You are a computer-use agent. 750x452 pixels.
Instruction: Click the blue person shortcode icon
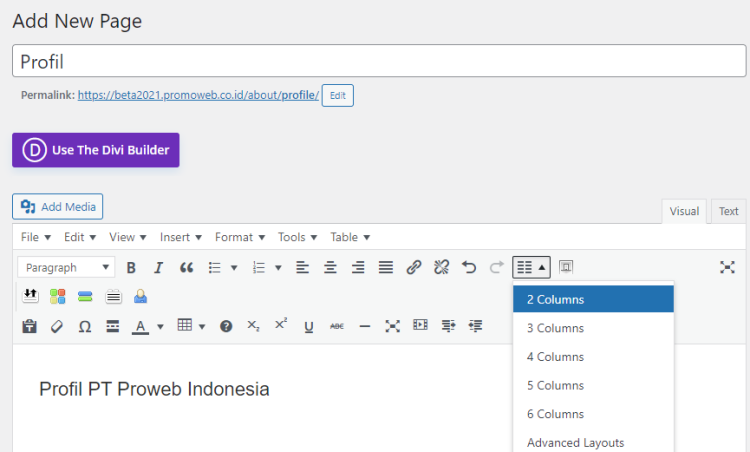pyautogui.click(x=140, y=297)
